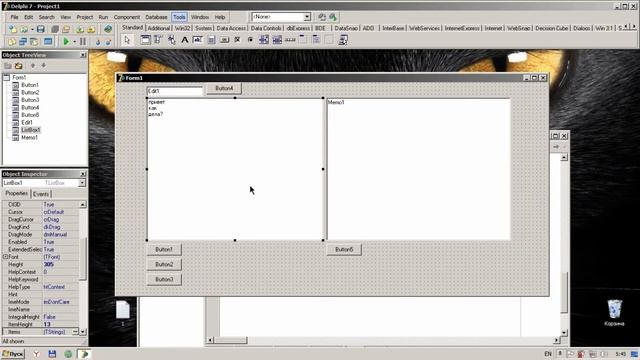This screenshot has height=360, width=640.
Task: Pick the Button component in palette
Action: click(224, 40)
